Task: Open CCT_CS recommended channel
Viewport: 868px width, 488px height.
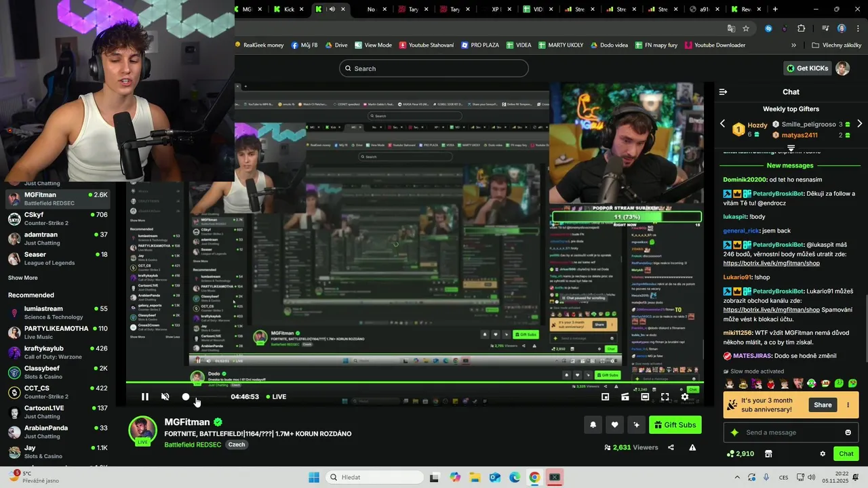Action: [58, 392]
